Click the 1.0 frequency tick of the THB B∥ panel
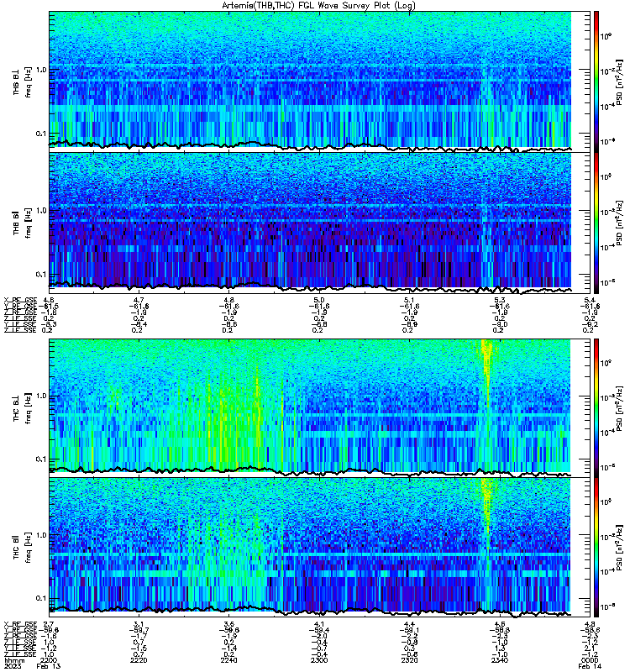This screenshot has height=672, width=630. (x=40, y=211)
